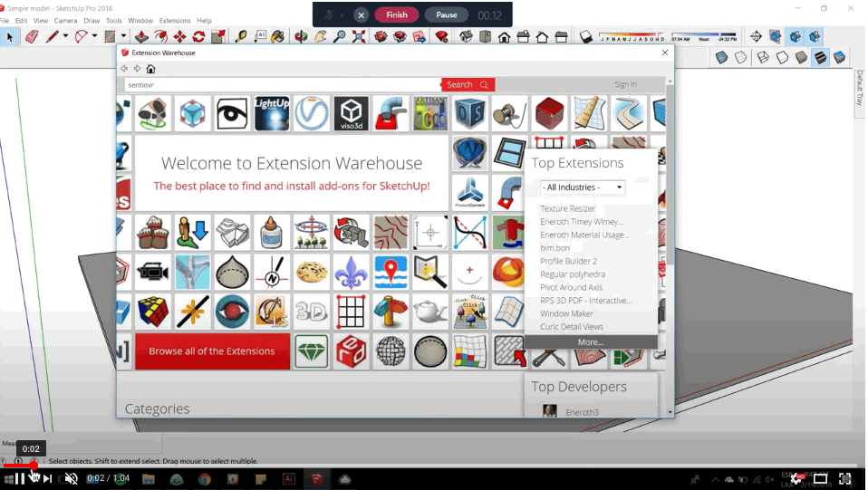868x490 pixels.
Task: Activate the Rotate tool
Action: 198,37
